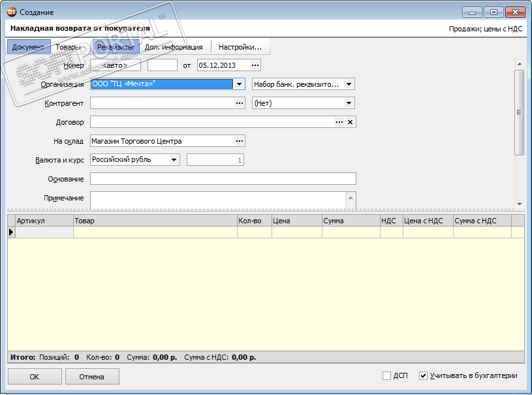Open the Реквизиты tab
Screen dimensions: 532x395
[x=116, y=47]
